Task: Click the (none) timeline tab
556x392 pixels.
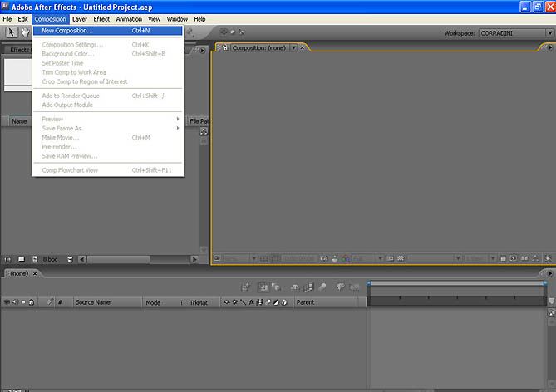Action: pos(17,272)
